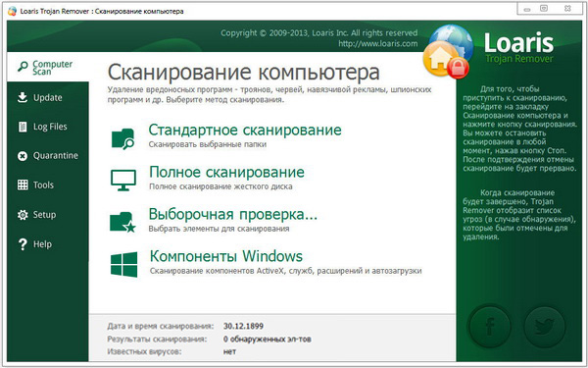Maximize the Loaris Trojan Remover window
This screenshot has height=368, width=588.
point(544,9)
